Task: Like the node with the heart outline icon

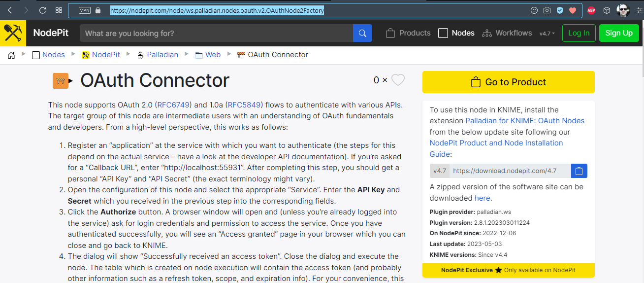Action: pos(398,80)
